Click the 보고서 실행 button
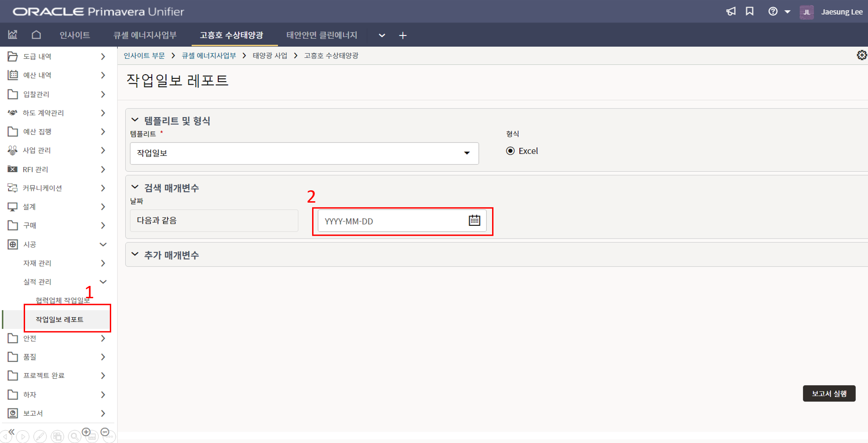The height and width of the screenshot is (443, 868). click(x=829, y=393)
